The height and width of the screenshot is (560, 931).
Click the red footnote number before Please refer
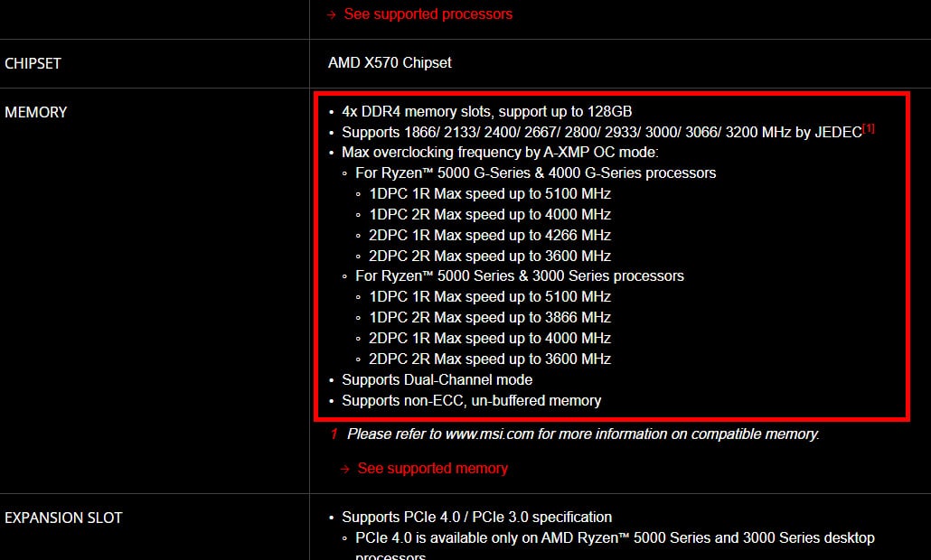[334, 434]
